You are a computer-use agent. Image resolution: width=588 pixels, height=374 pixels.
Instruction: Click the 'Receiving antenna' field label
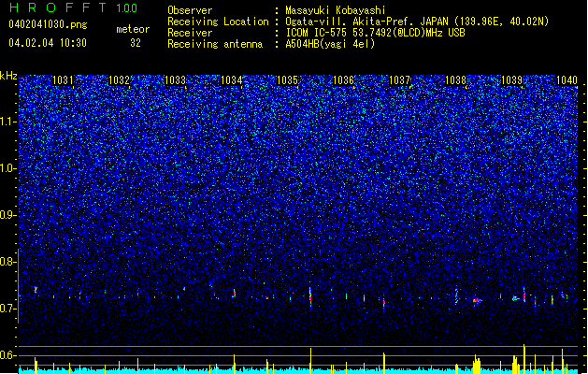(215, 44)
